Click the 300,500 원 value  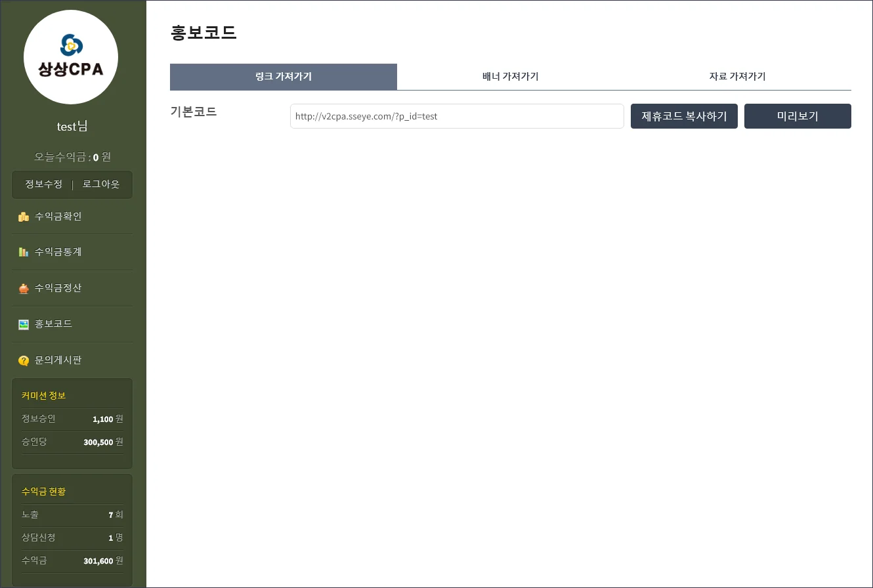pos(103,442)
